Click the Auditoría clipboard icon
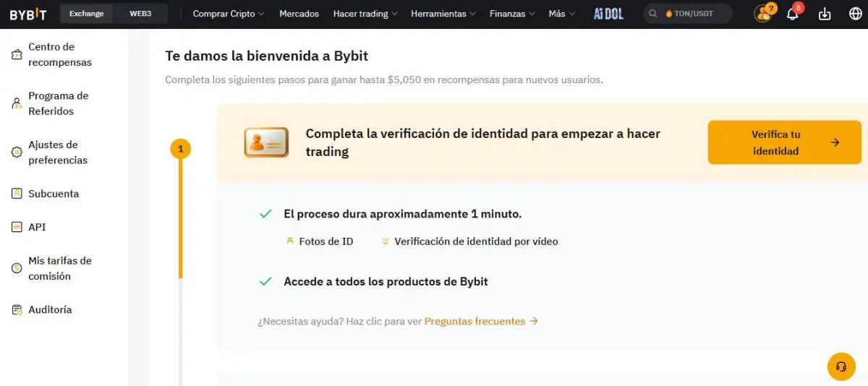The height and width of the screenshot is (386, 868). 17,309
